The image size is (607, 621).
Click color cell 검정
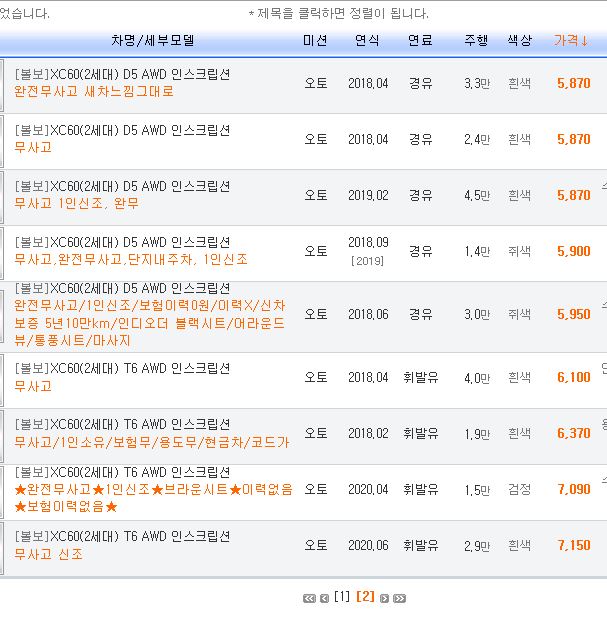[519, 490]
